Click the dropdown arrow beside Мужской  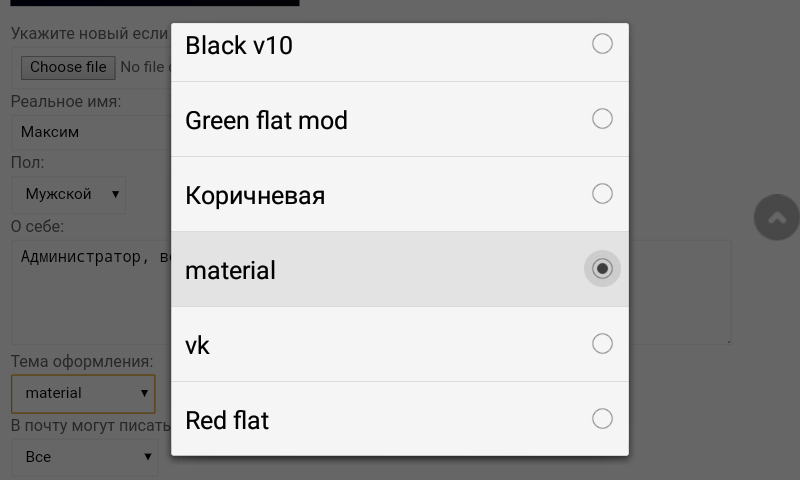116,194
